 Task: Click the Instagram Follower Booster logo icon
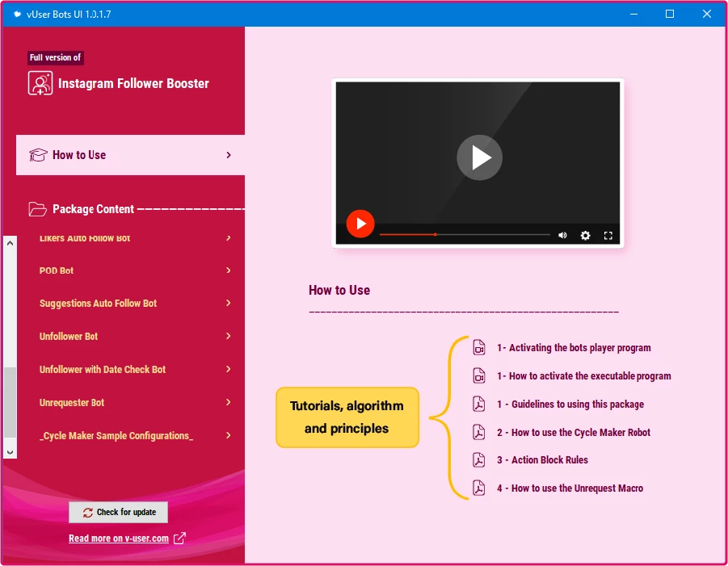(40, 83)
